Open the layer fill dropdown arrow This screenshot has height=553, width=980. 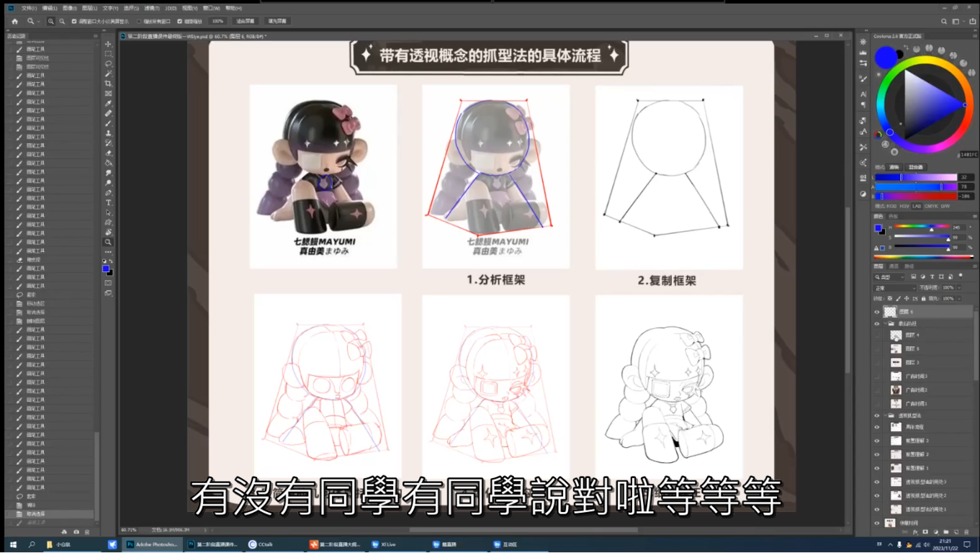(958, 298)
